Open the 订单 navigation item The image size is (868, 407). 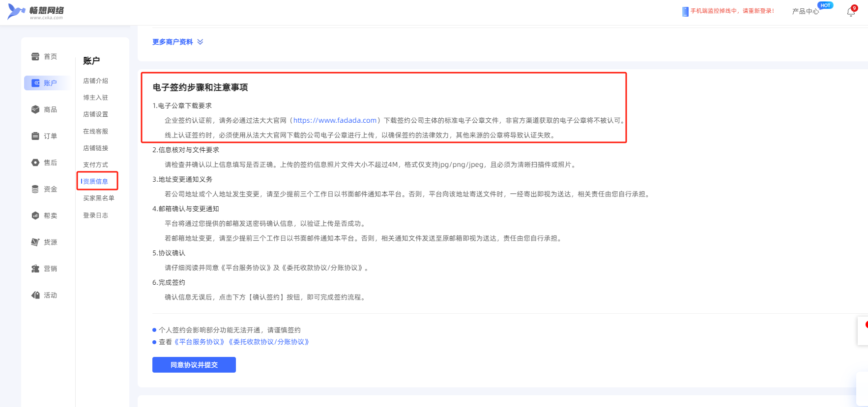(x=50, y=136)
